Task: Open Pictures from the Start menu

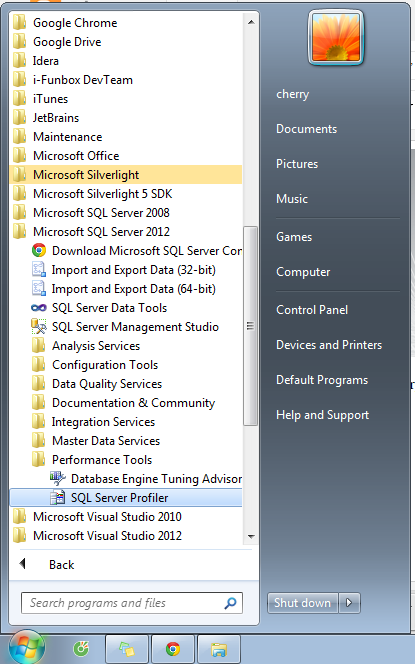Action: pyautogui.click(x=297, y=164)
